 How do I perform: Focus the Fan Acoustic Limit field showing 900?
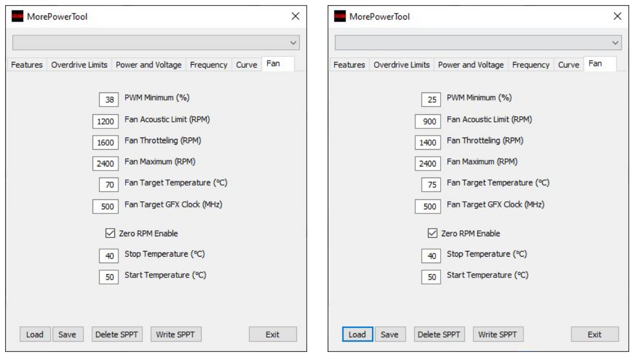pos(429,122)
